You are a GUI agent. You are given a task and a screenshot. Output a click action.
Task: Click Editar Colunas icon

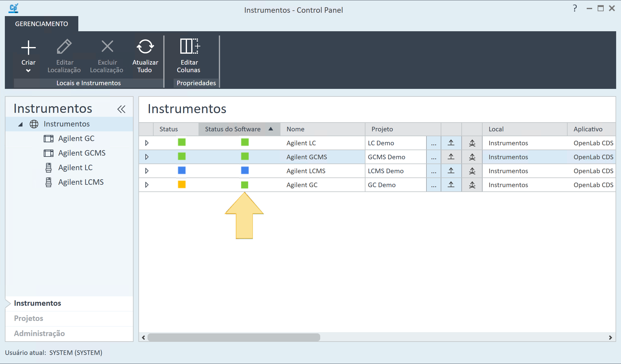(x=190, y=46)
